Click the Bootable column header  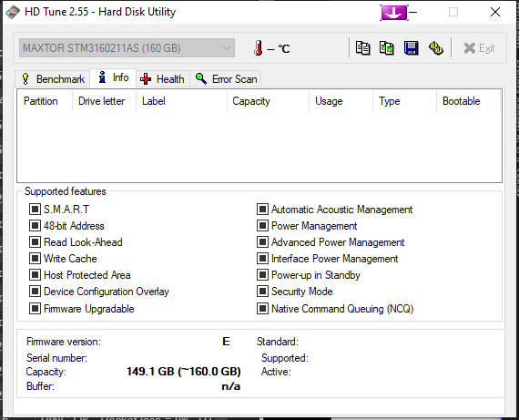tap(468, 101)
